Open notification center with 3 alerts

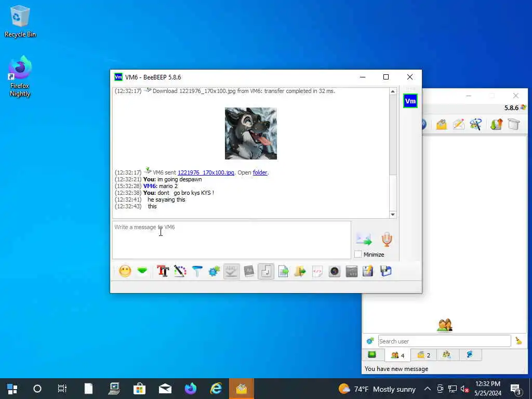(x=515, y=389)
